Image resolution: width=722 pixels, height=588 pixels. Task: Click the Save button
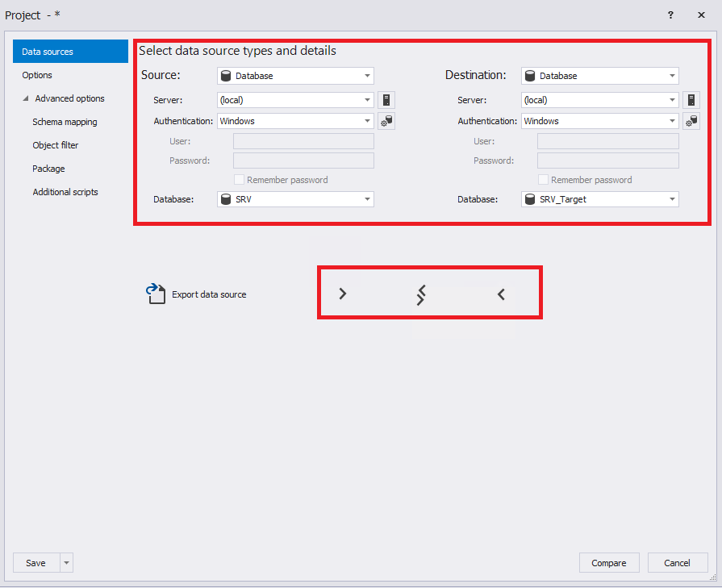click(35, 562)
